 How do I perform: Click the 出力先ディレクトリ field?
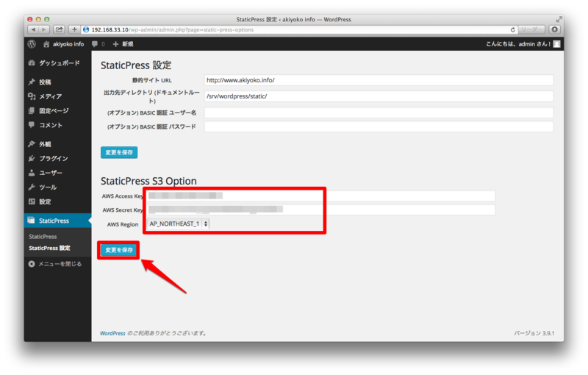(x=379, y=96)
